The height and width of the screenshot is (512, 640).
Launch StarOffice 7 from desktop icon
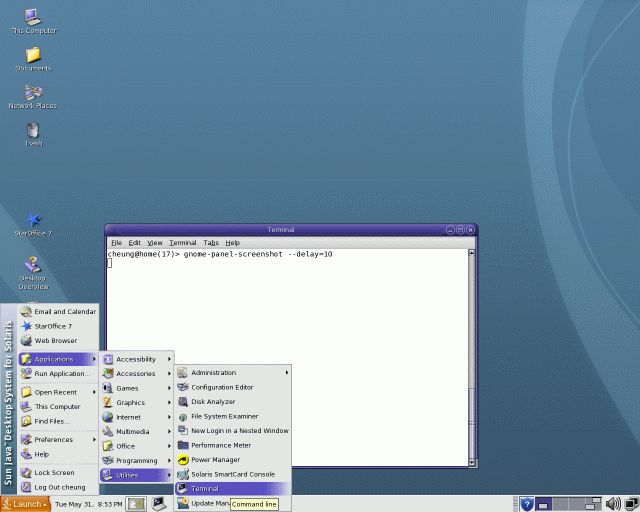coord(33,224)
